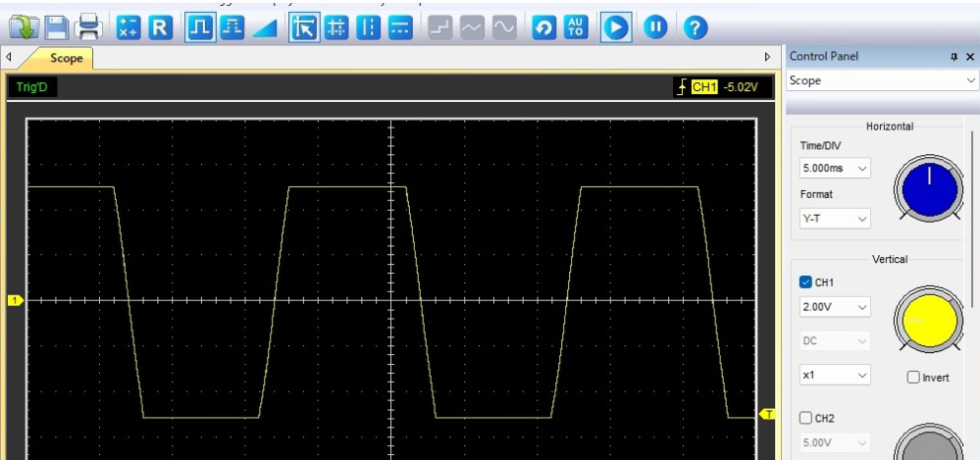Open CH1 voltage 2.00V dropdown
The width and height of the screenshot is (980, 460).
[x=835, y=307]
